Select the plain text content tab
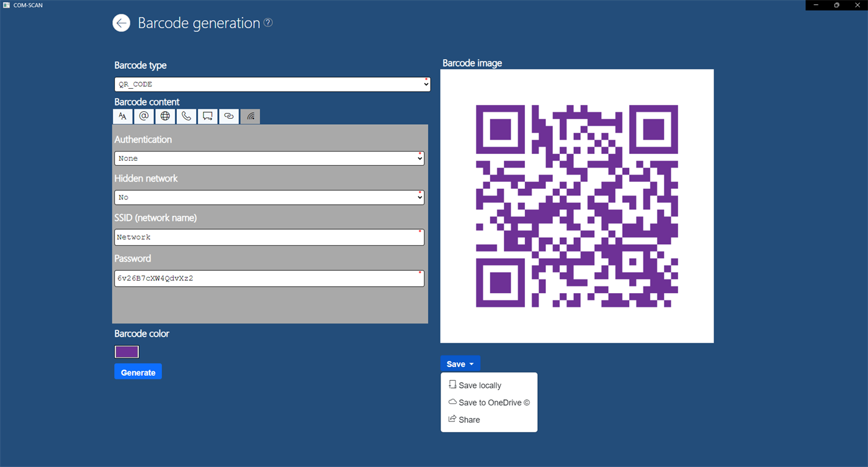Viewport: 868px width, 467px height. coord(123,116)
